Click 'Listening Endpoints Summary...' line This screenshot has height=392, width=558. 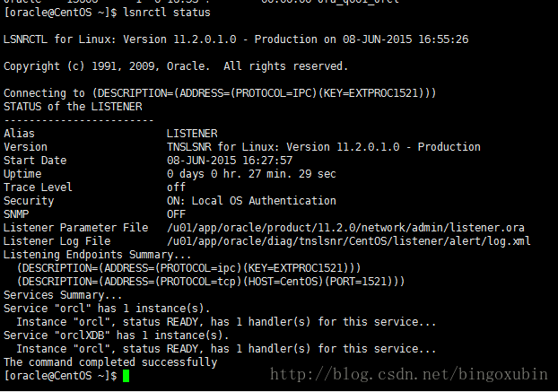point(97,255)
